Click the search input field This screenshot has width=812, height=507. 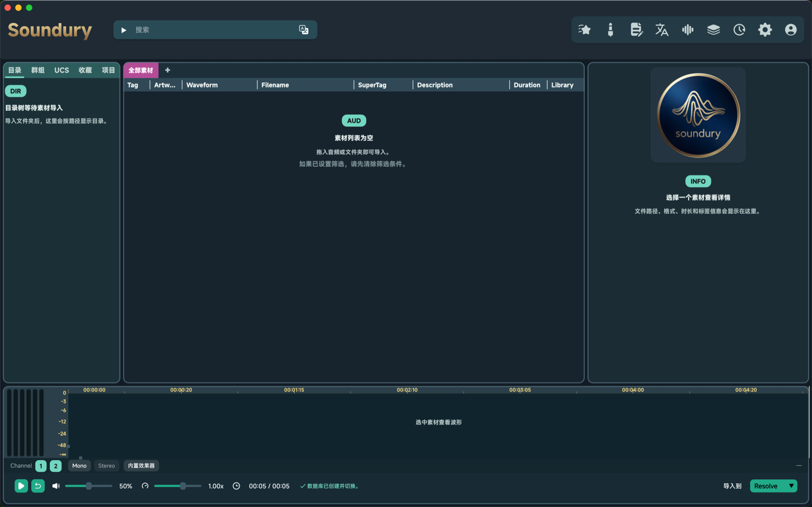(x=215, y=30)
